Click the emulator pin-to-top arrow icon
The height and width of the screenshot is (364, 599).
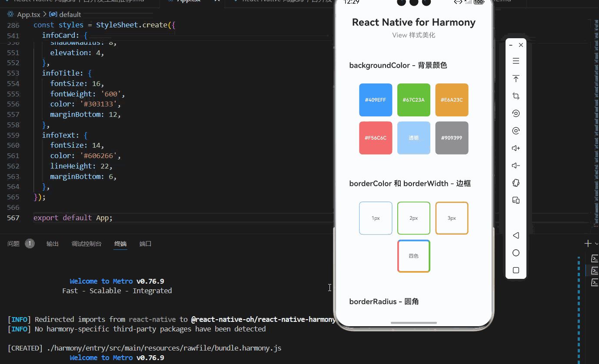click(516, 79)
